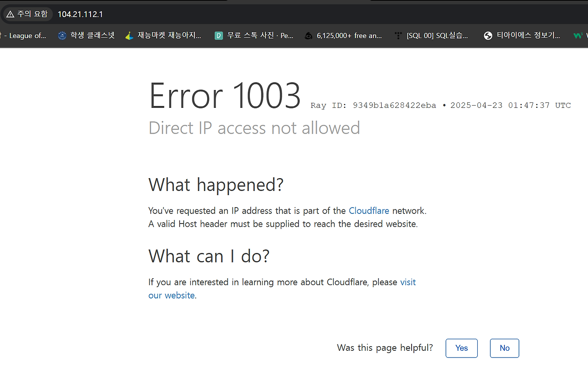588x376 pixels.
Task: Click the Ray ID 9349b1a628422eba text
Action: (x=373, y=106)
